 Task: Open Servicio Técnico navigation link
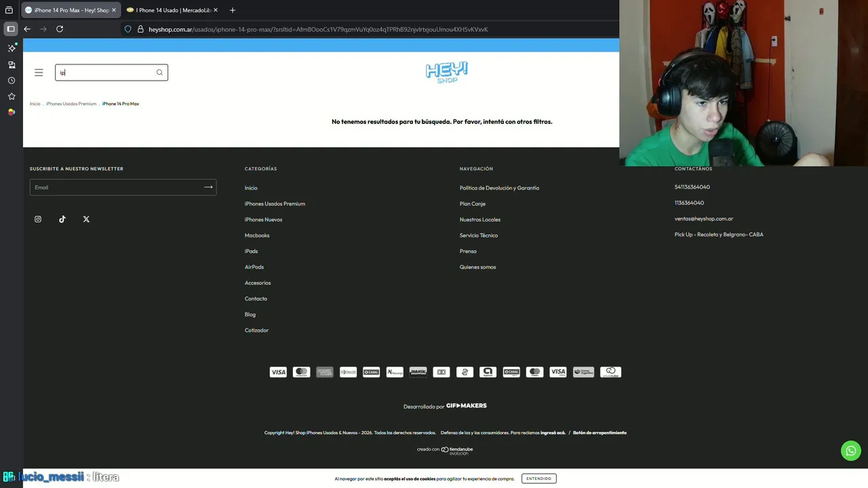pyautogui.click(x=479, y=235)
